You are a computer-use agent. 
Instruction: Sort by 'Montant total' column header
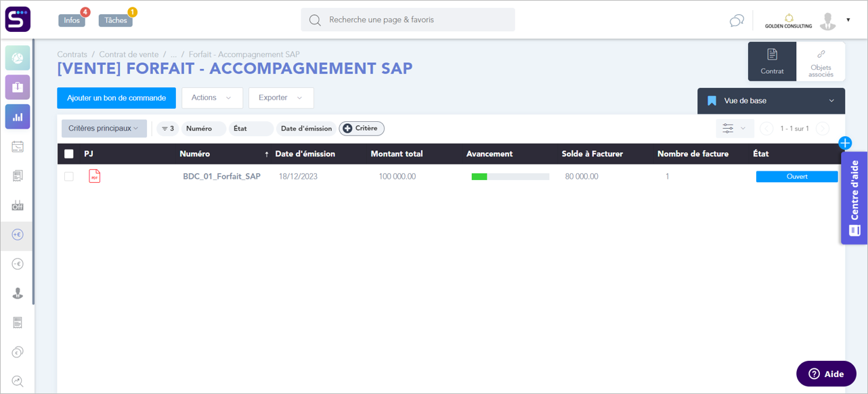(x=397, y=154)
